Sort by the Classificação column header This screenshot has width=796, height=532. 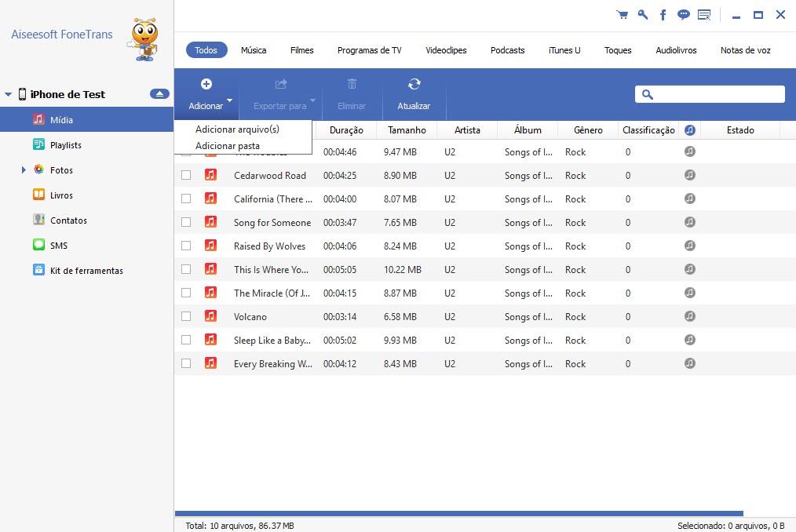point(648,130)
